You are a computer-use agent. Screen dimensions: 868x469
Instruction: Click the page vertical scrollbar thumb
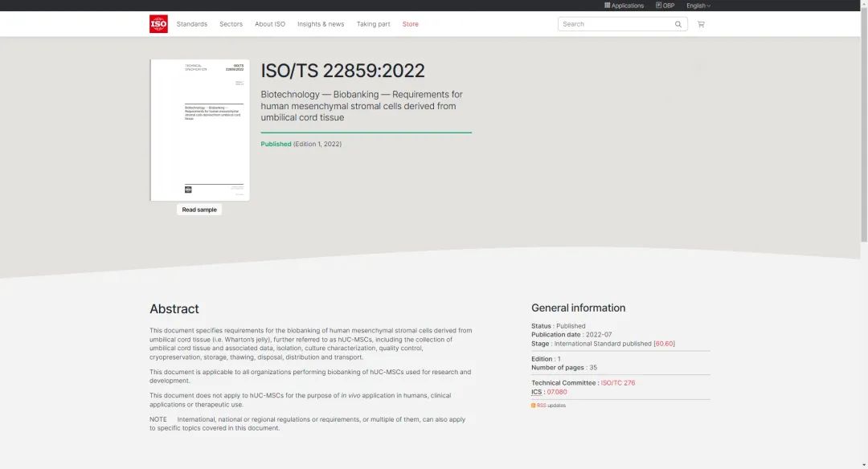tap(864, 125)
